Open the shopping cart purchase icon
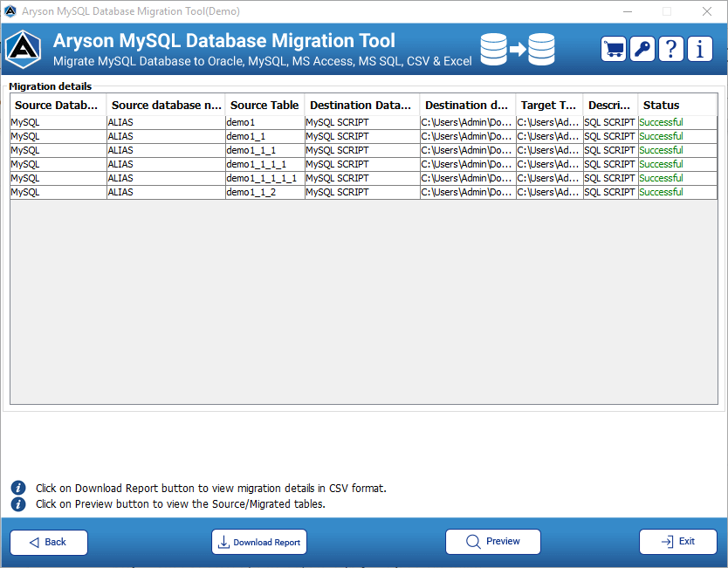Viewport: 728px width, 568px height. [614, 49]
